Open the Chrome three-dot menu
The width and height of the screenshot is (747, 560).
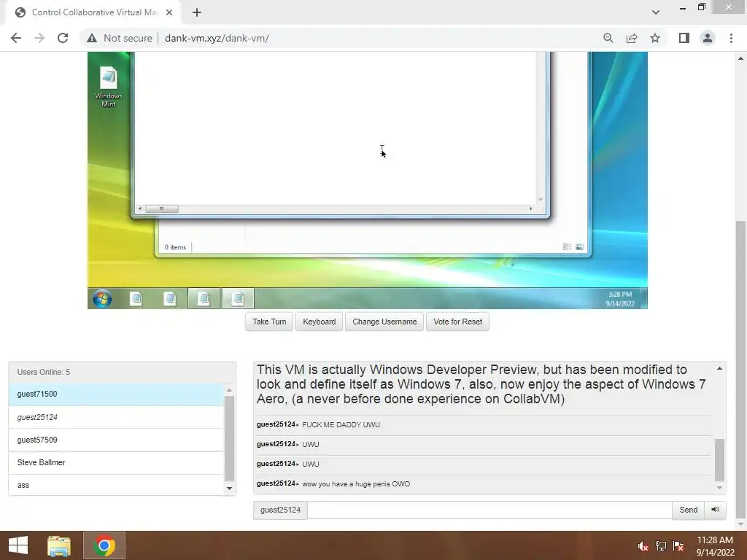pyautogui.click(x=731, y=38)
